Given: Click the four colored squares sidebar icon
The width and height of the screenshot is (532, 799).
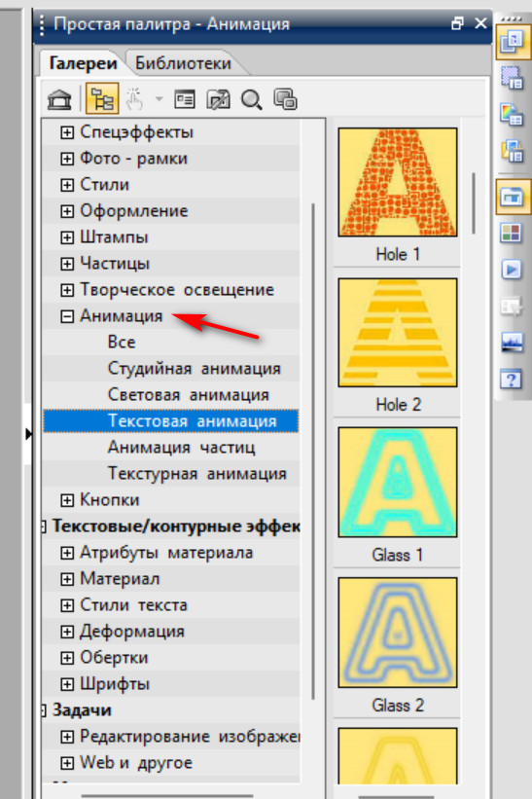Looking at the screenshot, I should [512, 234].
